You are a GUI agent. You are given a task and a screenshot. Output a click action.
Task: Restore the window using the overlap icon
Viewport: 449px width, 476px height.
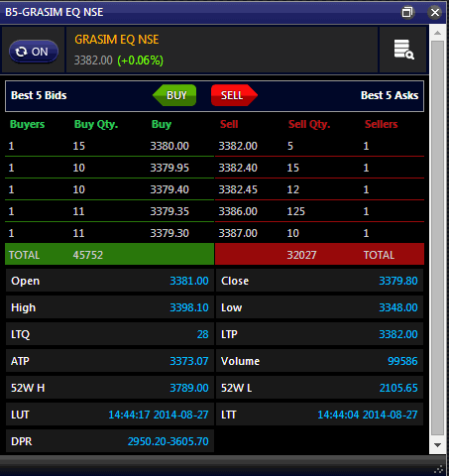(x=407, y=13)
